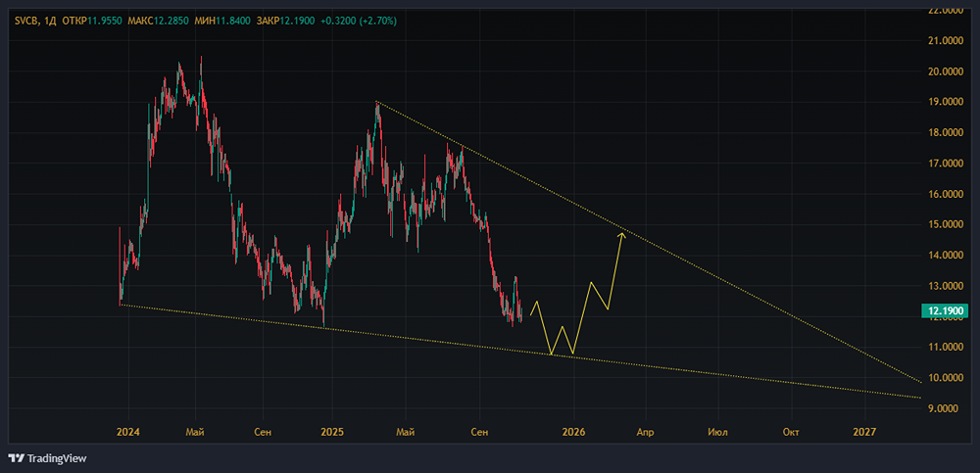Image resolution: width=980 pixels, height=473 pixels.
Task: Click the Окт time axis marker
Action: click(x=791, y=432)
